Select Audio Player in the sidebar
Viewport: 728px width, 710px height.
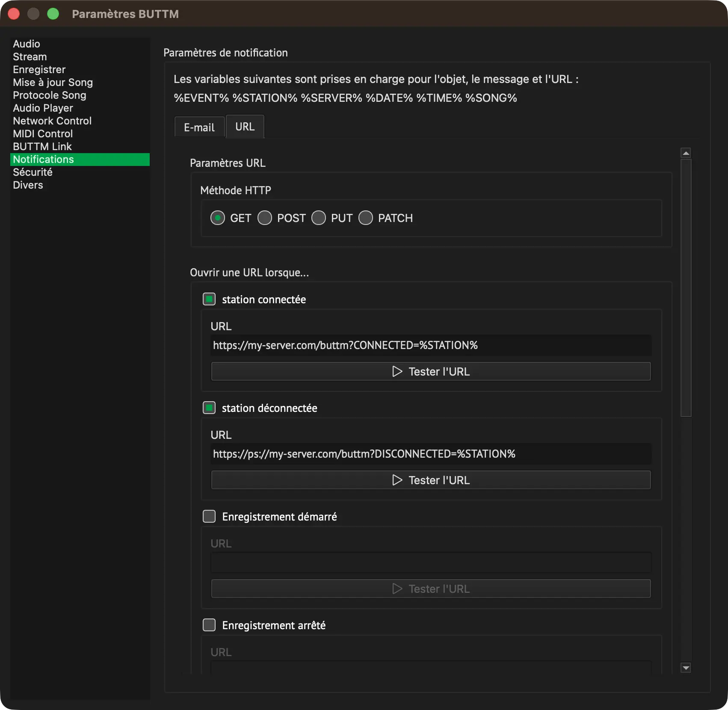[x=80, y=108]
